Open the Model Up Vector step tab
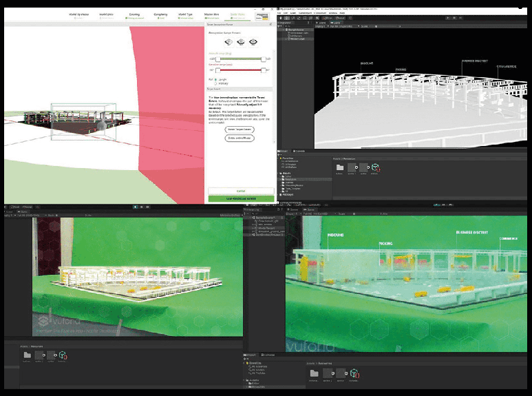 click(x=78, y=15)
